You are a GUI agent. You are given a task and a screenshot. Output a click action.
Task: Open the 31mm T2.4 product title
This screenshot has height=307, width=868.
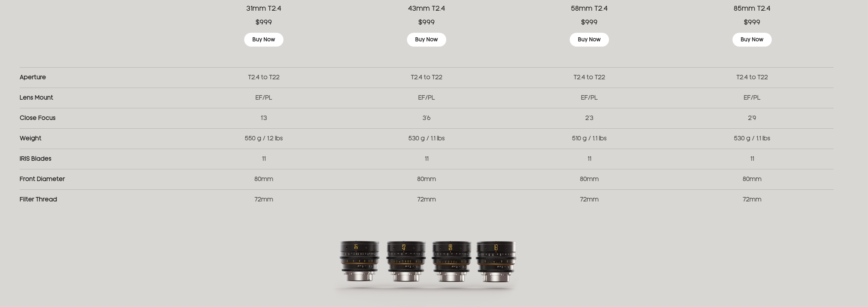pos(263,8)
